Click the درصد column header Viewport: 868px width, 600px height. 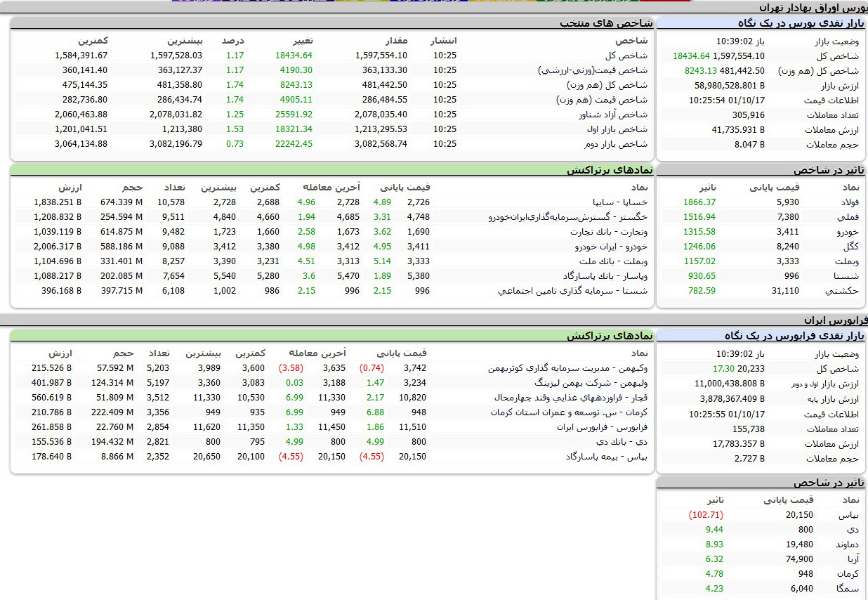pyautogui.click(x=232, y=40)
